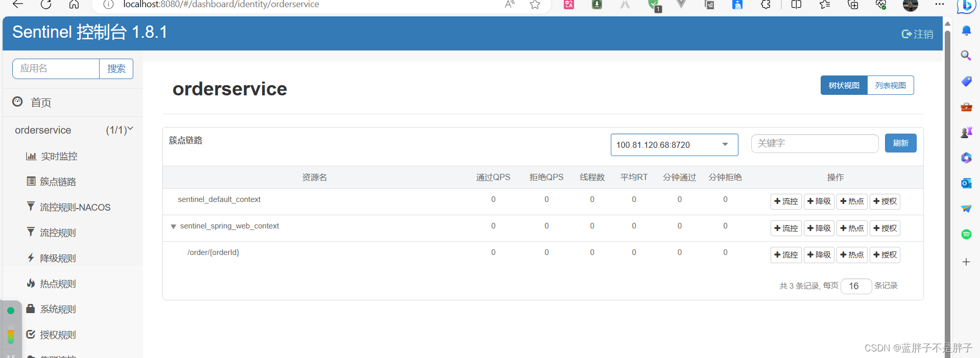Open the sidebar shopping tag icon
Screen dimensions: 980x358
[966, 81]
